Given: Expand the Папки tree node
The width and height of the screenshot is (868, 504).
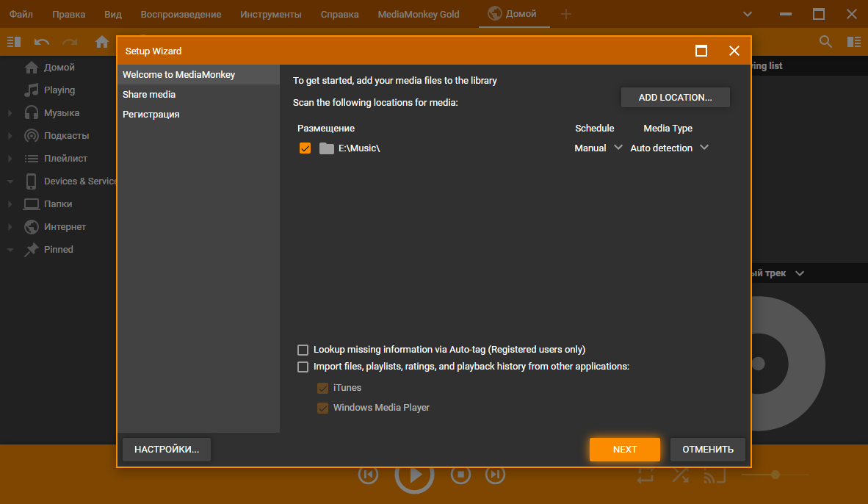Looking at the screenshot, I should 10,204.
